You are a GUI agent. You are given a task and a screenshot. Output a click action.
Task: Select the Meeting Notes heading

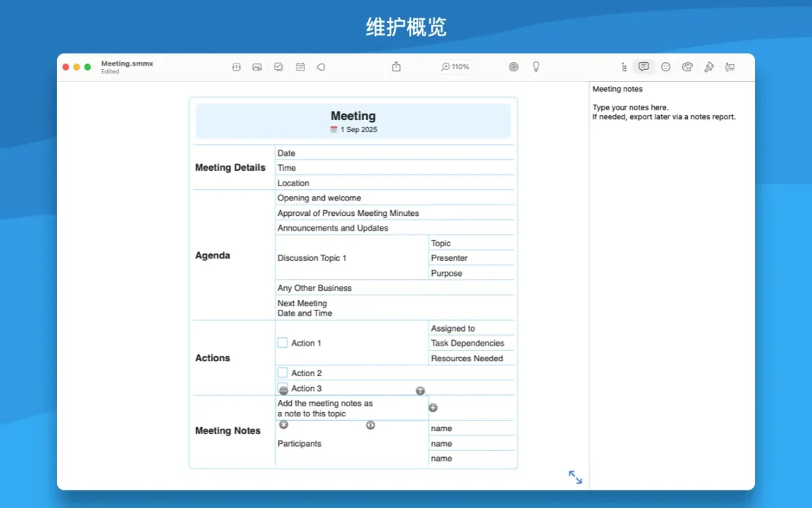tap(228, 431)
